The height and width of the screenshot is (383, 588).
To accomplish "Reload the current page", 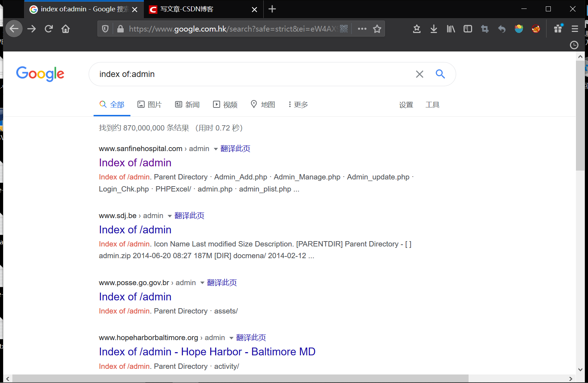I will pos(49,29).
